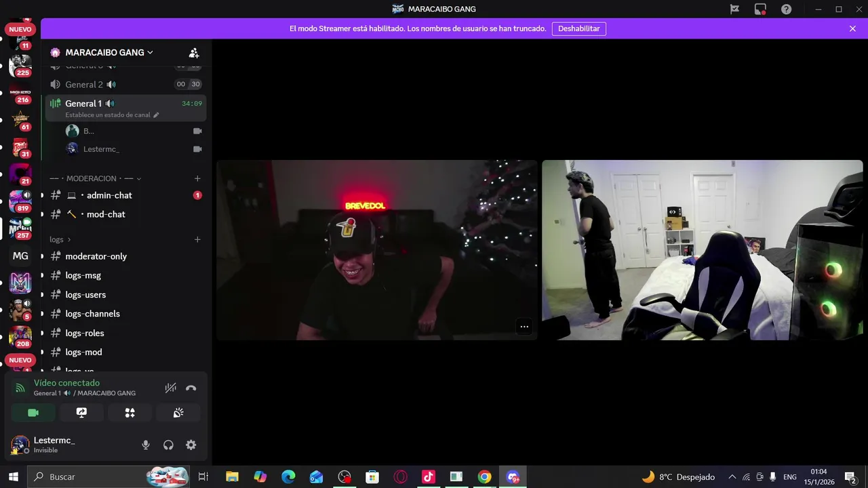Open the logs-mod channel
Screen dimensions: 868x488
point(126,352)
